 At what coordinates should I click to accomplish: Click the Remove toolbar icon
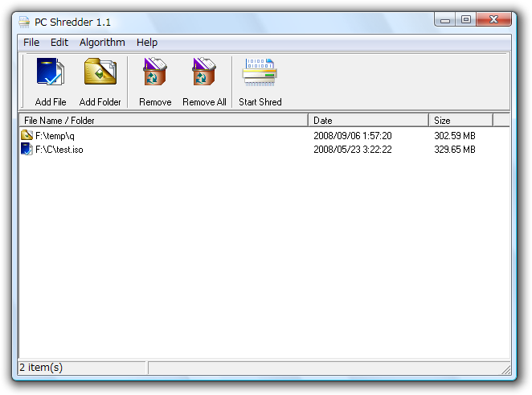coord(155,72)
